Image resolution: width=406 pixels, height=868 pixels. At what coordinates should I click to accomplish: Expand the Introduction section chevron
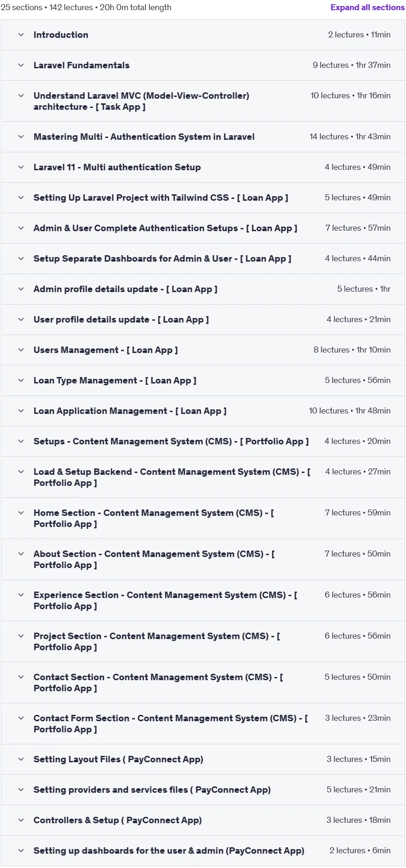(21, 35)
